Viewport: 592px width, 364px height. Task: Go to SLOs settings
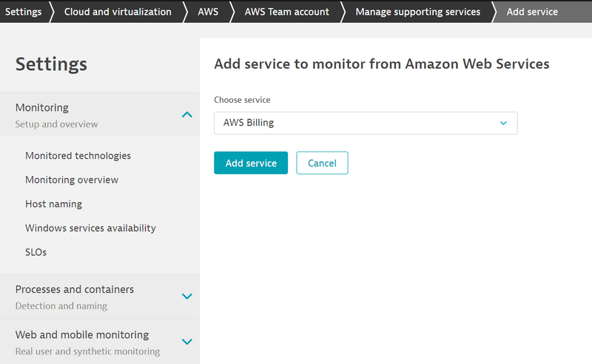pyautogui.click(x=36, y=252)
